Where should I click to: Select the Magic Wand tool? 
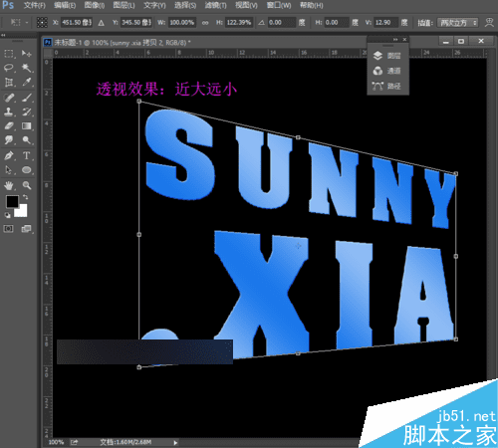tap(27, 68)
